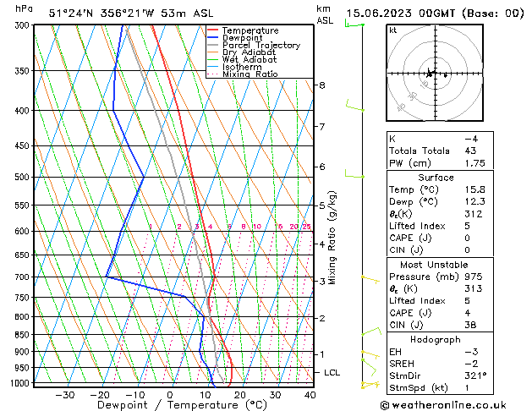Click the Surface section header
The image size is (532, 411).
[436, 178]
